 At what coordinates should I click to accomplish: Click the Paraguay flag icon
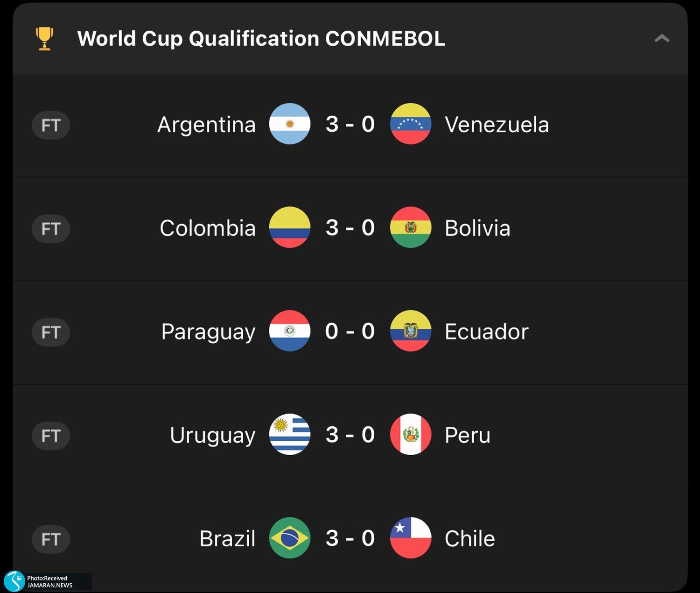coord(289,331)
